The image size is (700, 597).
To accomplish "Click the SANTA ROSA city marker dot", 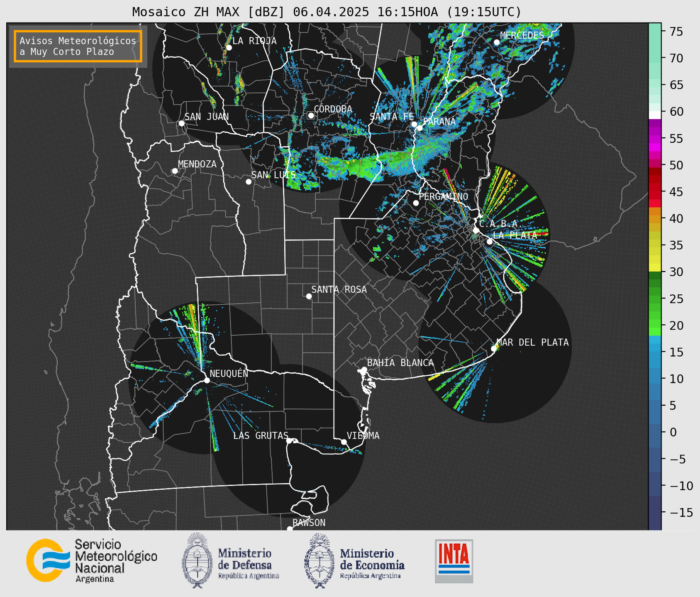I will click(309, 296).
